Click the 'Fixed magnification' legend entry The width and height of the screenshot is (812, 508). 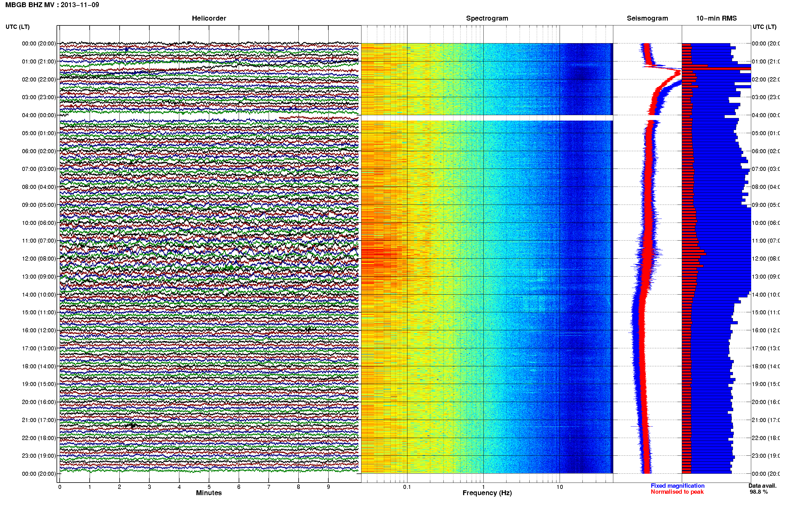coord(678,486)
